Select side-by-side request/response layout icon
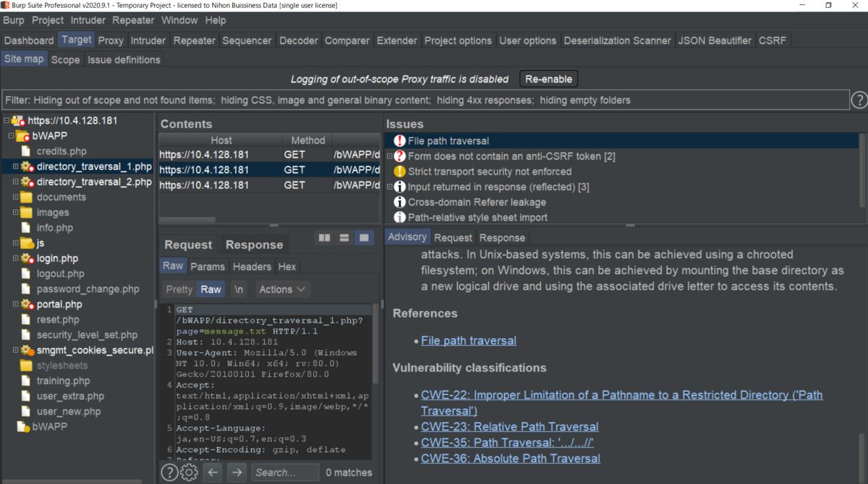Screen dimensions: 868x484 325,238
